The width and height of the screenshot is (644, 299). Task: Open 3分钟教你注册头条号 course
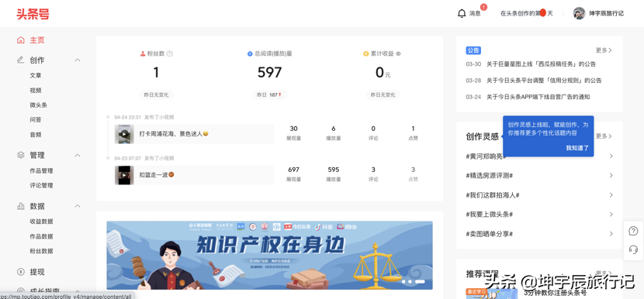(x=556, y=293)
